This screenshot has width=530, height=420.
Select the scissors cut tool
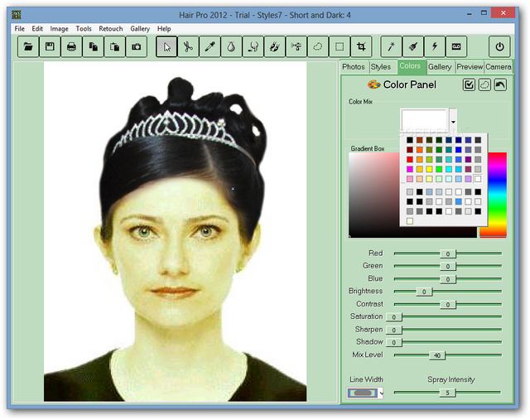188,47
